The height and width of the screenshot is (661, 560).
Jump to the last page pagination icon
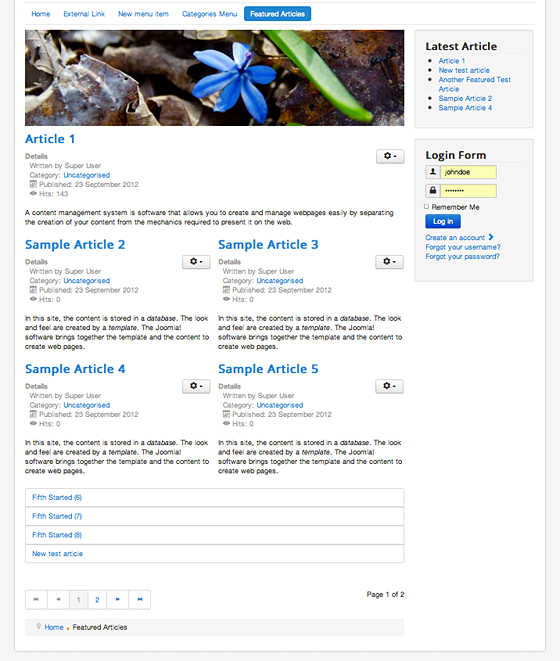[x=140, y=599]
